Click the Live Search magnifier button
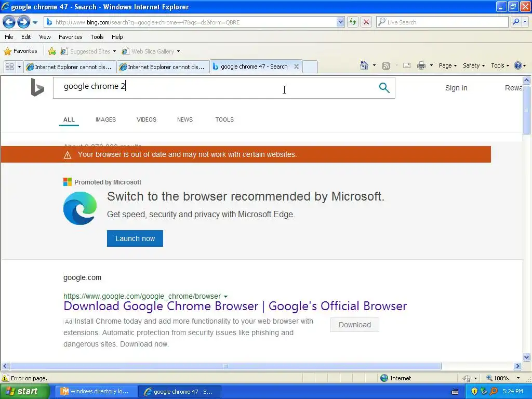The height and width of the screenshot is (399, 532). click(516, 22)
